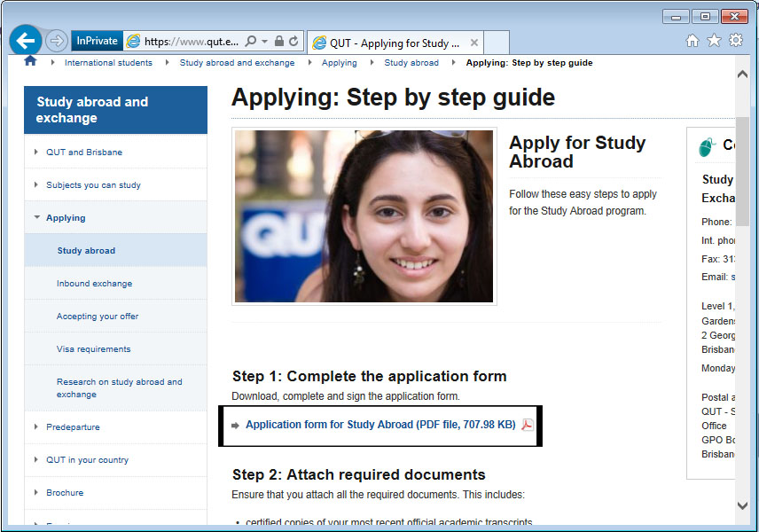This screenshot has width=759, height=532.
Task: Click the browser Back arrow button
Action: [25, 40]
